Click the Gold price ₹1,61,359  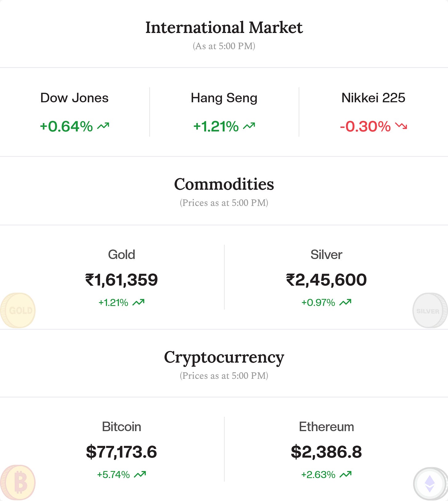pyautogui.click(x=121, y=280)
